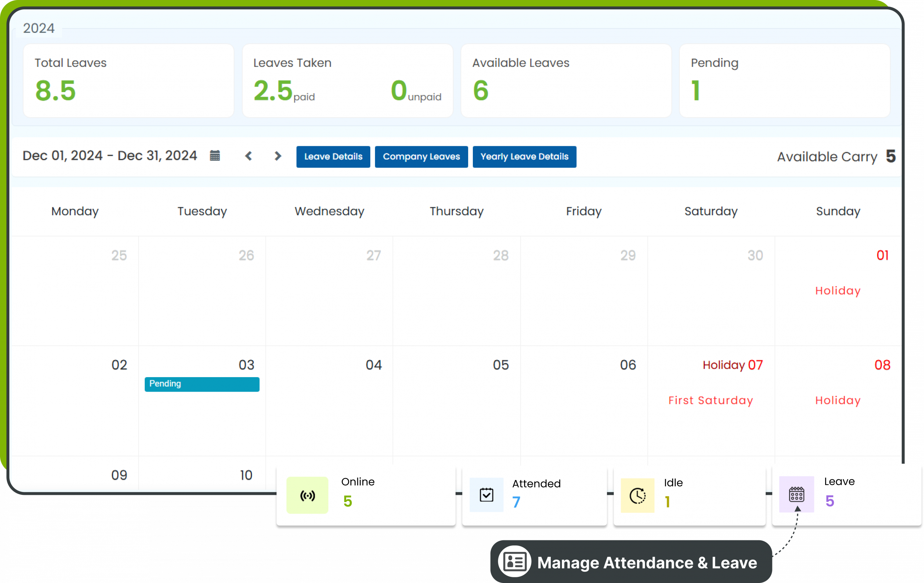This screenshot has width=924, height=583.
Task: Select calendar day 09
Action: (x=119, y=475)
